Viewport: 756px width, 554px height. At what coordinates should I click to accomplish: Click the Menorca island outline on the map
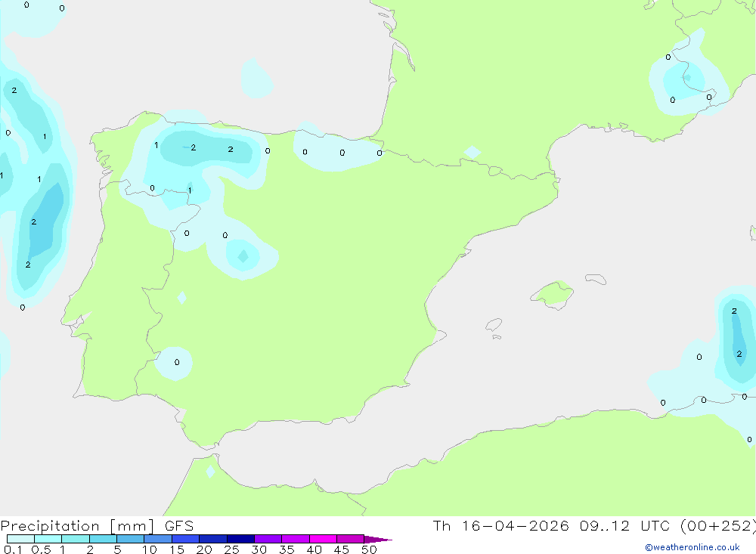[596, 279]
